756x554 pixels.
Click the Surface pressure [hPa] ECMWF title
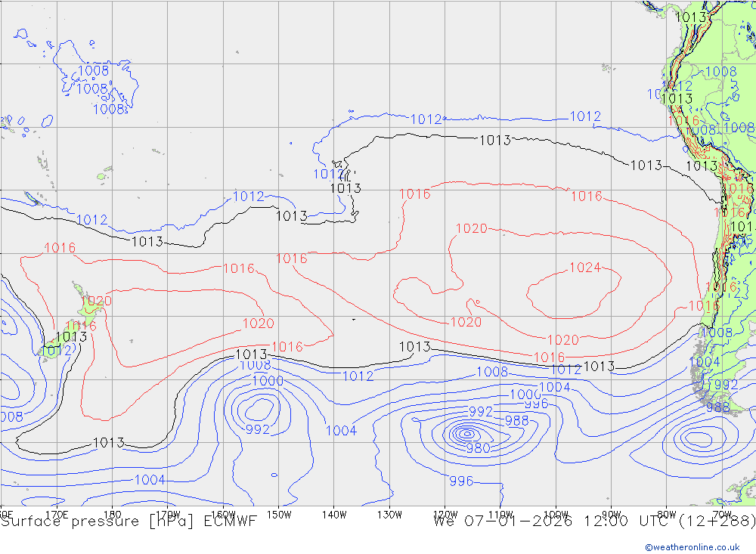click(129, 522)
